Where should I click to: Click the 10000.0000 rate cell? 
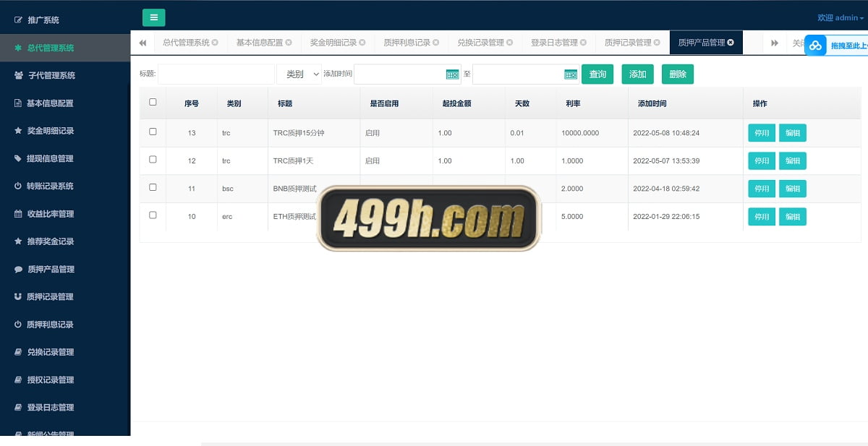[580, 133]
